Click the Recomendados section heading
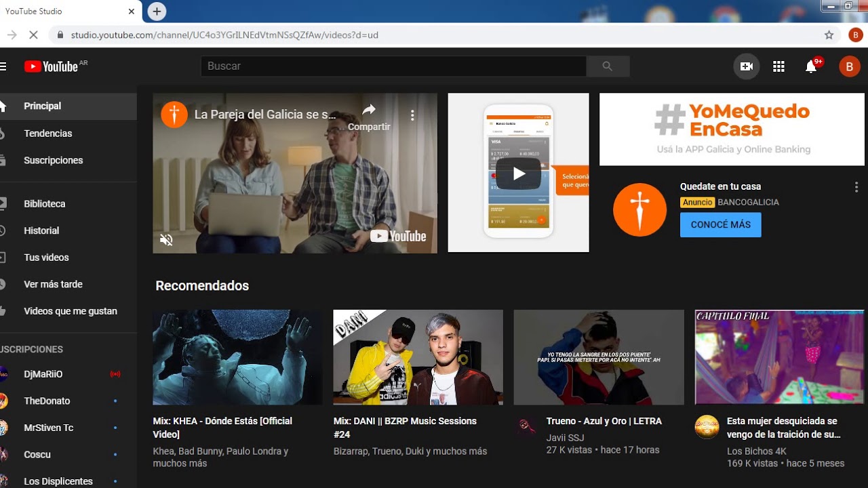The image size is (868, 488). [202, 286]
